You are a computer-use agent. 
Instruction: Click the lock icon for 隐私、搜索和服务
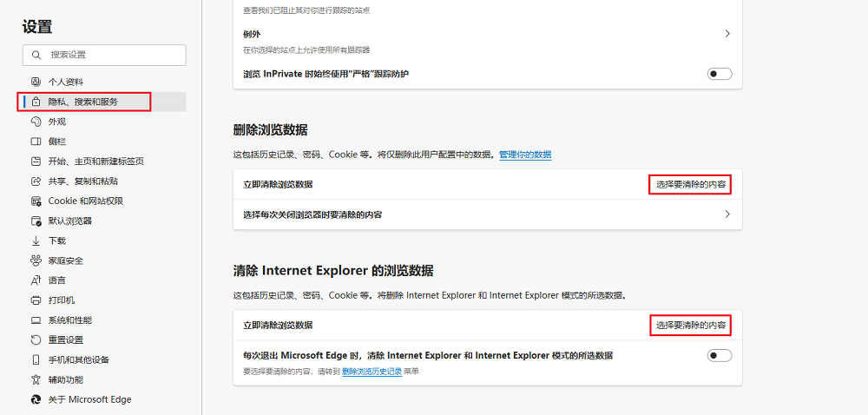(36, 102)
